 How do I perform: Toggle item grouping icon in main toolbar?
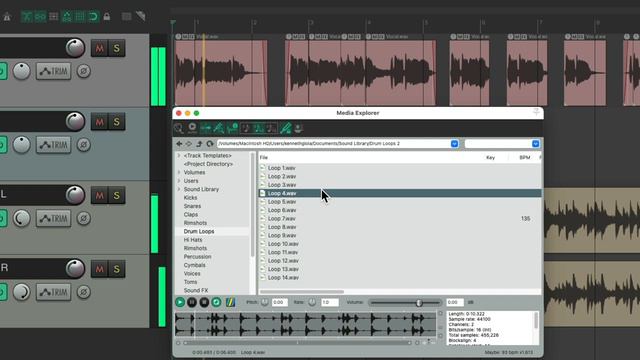pos(40,17)
